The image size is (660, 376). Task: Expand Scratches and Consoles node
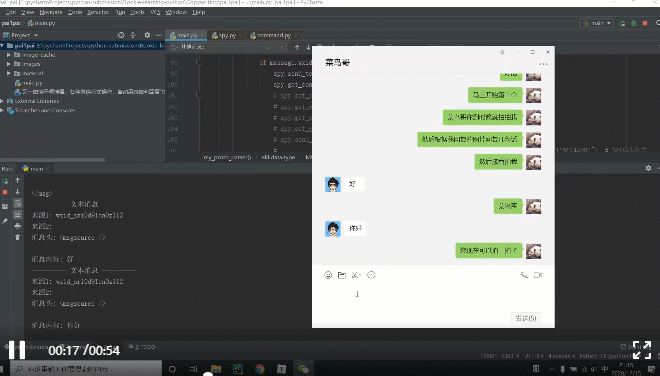click(2, 110)
